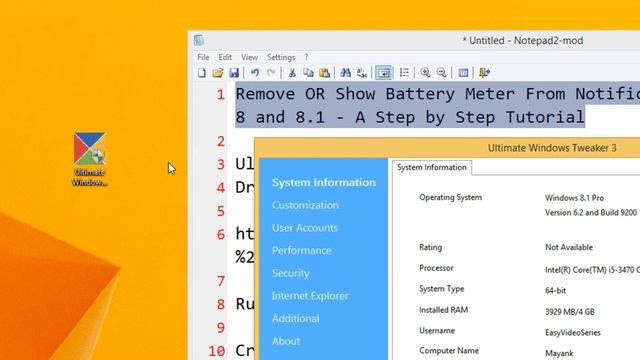Screen dimensions: 640x360
Task: Open Performance section in Tweaker
Action: coord(302,250)
